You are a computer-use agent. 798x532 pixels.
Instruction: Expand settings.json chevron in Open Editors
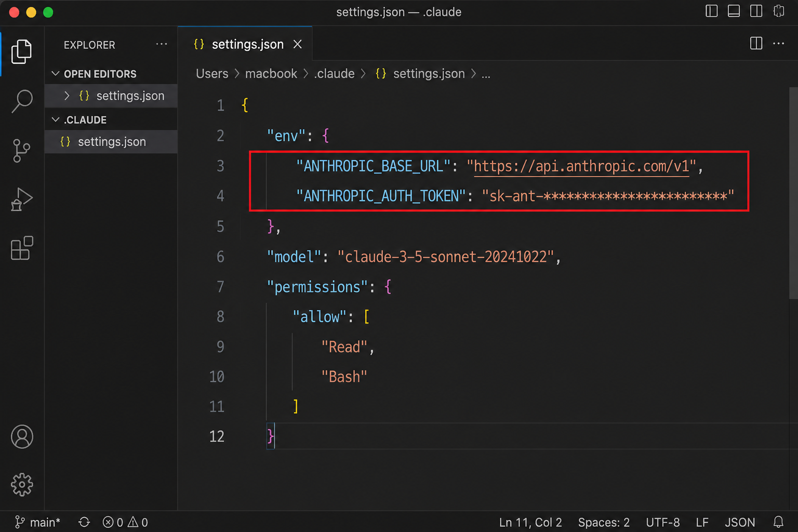point(66,96)
